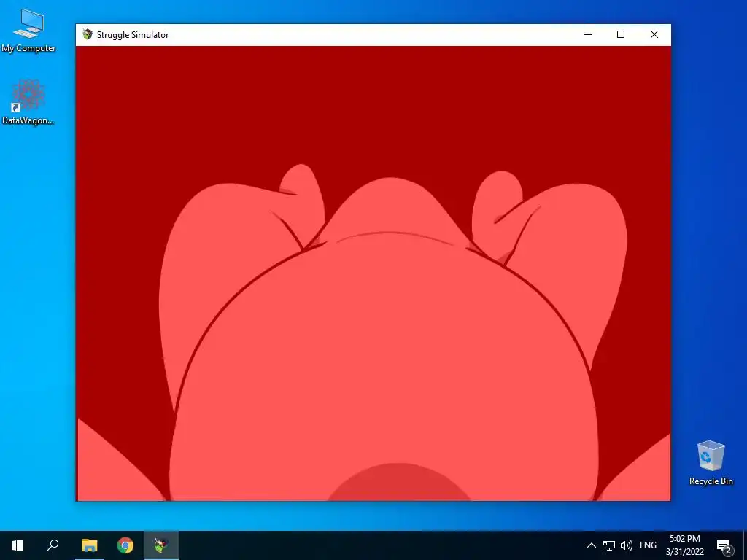This screenshot has height=560, width=747.
Task: Select the Recycle Bin desktop icon
Action: [x=711, y=463]
